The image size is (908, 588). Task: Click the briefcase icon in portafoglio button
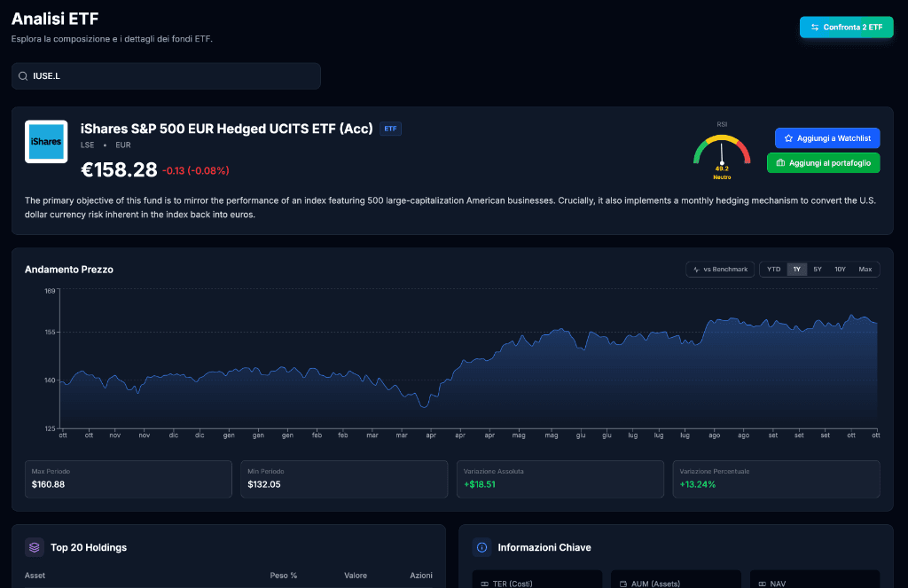780,163
